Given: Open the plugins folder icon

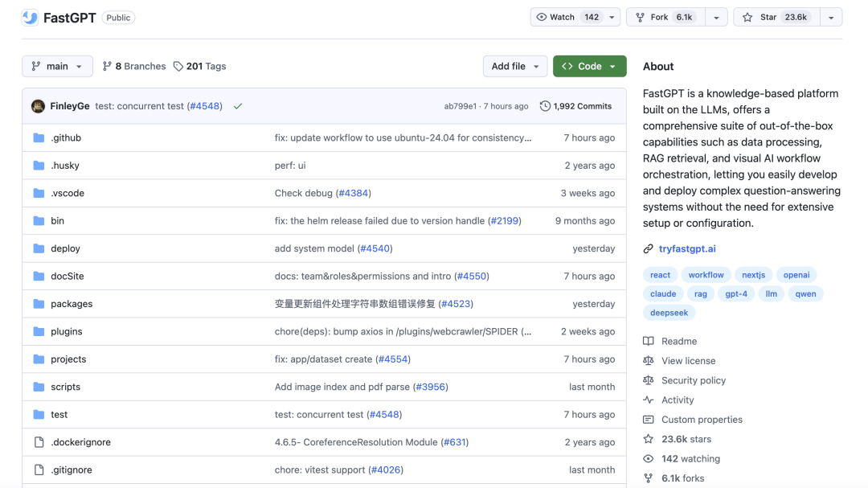Looking at the screenshot, I should pos(39,331).
